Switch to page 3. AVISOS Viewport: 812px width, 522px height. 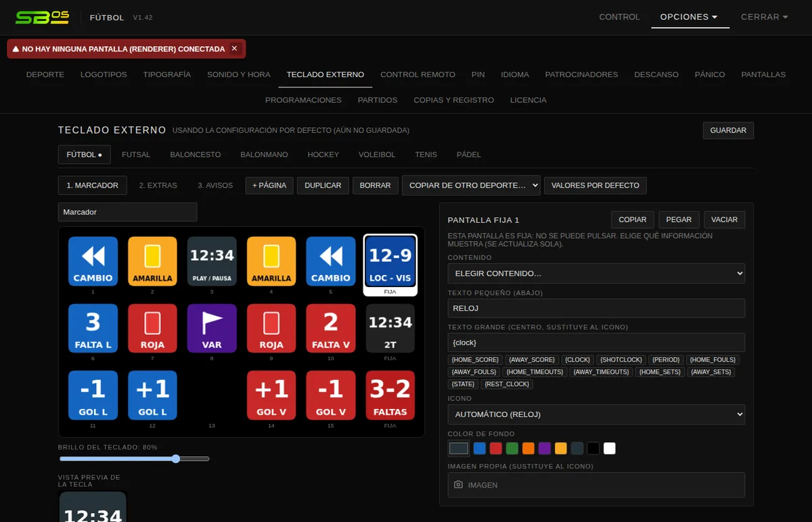[x=215, y=186]
